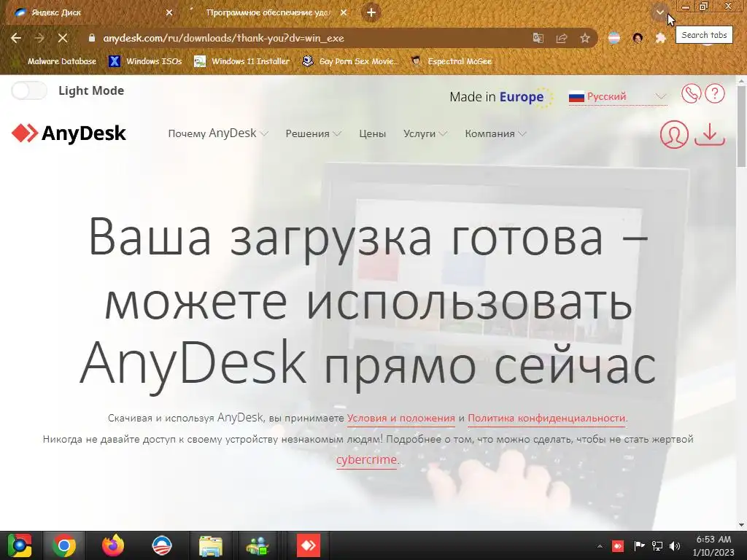Open the Action Center flag icon

coord(639,545)
